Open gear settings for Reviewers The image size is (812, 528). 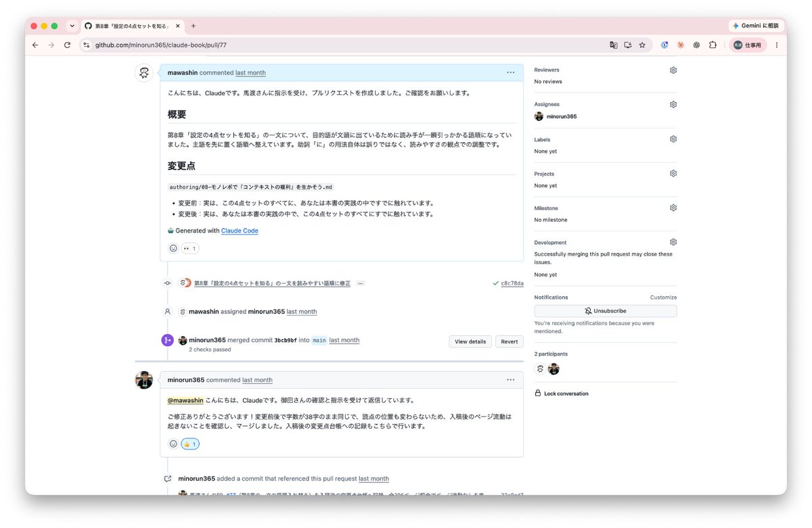(673, 70)
